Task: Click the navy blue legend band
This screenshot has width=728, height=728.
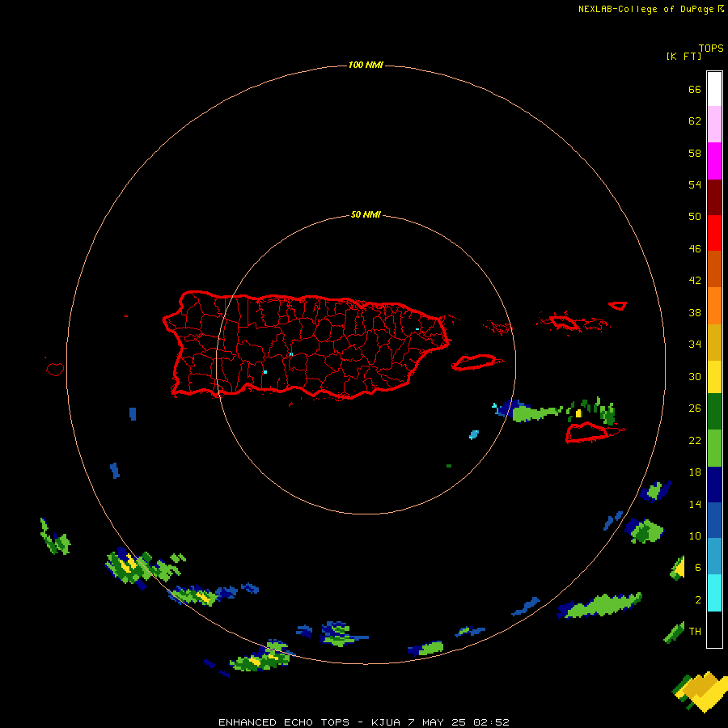Action: 714,485
